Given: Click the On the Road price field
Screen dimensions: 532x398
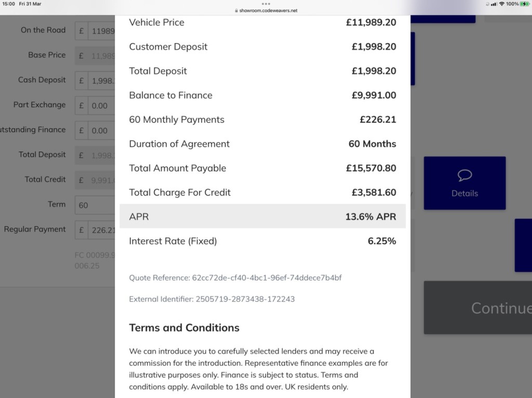Looking at the screenshot, I should [102, 31].
